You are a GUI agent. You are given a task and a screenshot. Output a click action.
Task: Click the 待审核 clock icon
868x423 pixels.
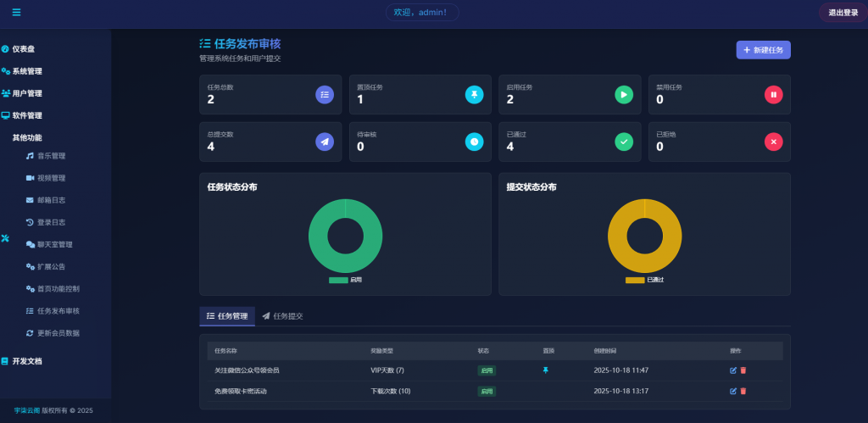point(475,142)
